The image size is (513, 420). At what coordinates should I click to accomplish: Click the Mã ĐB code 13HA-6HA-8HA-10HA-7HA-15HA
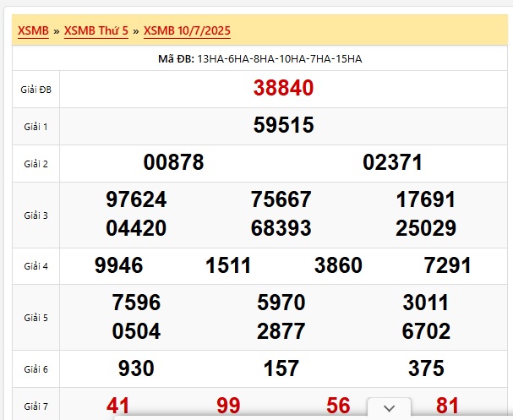point(280,59)
